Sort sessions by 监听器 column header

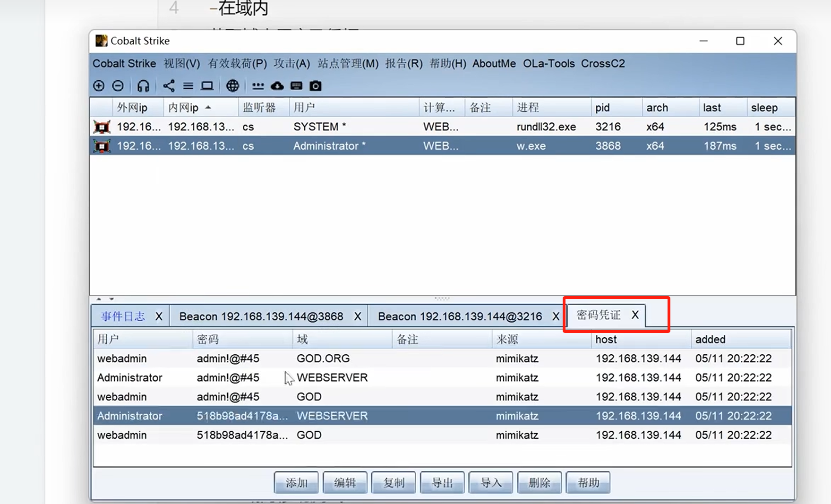point(264,108)
